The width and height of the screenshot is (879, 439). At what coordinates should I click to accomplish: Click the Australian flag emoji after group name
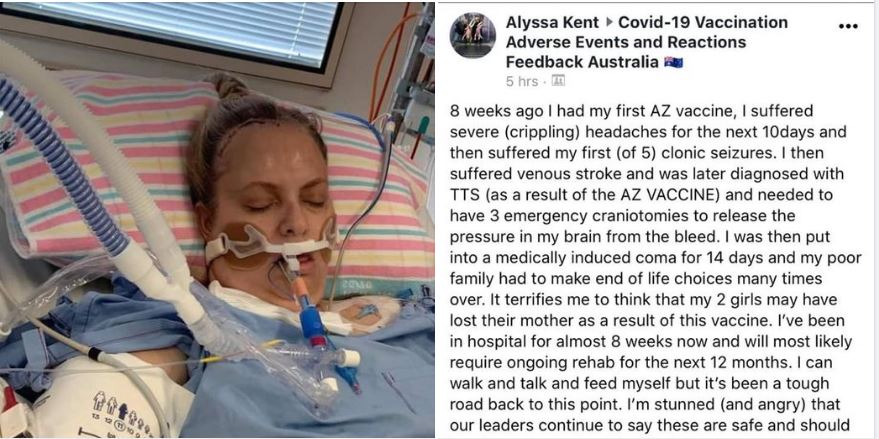point(673,62)
